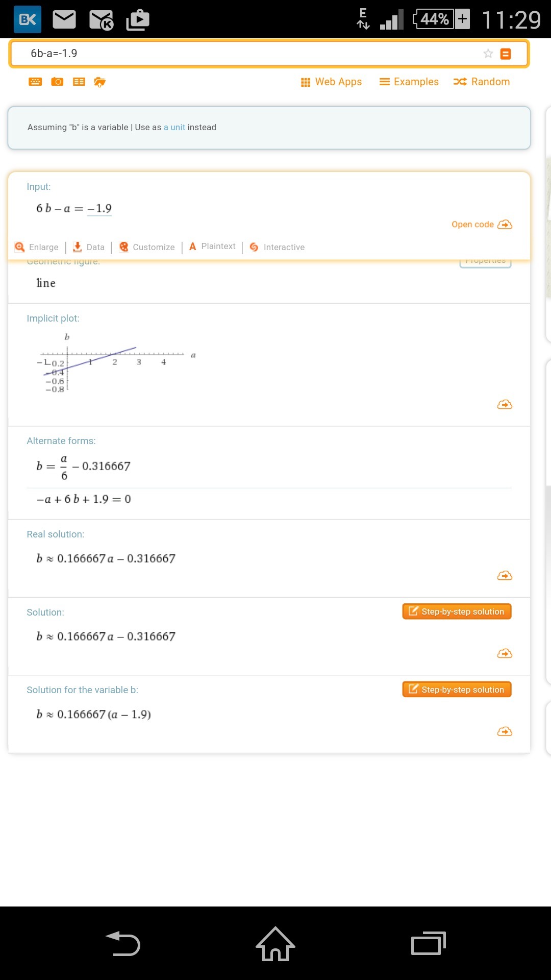551x980 pixels.
Task: Export the Real solution via its cloud icon
Action: pos(504,575)
